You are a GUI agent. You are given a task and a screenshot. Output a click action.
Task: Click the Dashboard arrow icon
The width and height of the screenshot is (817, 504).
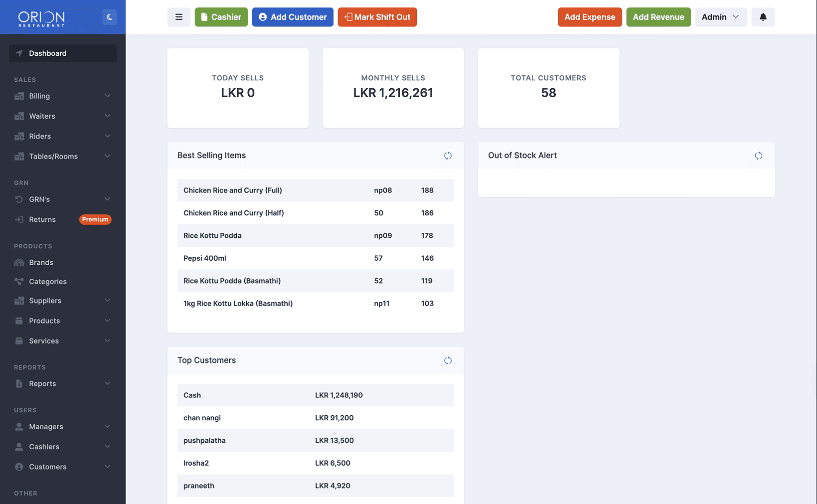point(19,53)
